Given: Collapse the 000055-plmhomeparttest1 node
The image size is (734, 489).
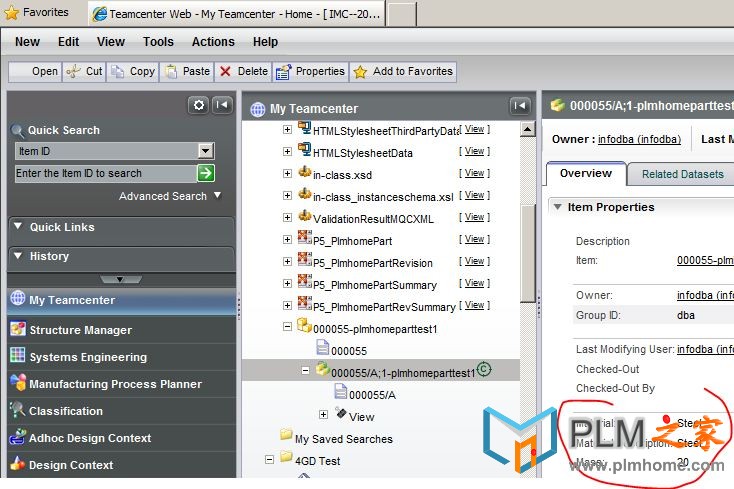Looking at the screenshot, I should click(x=287, y=327).
